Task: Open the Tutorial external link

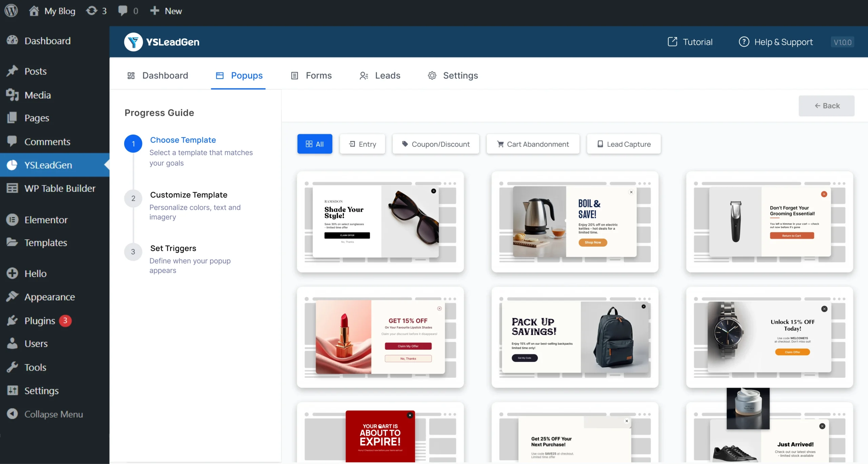Action: [x=690, y=42]
